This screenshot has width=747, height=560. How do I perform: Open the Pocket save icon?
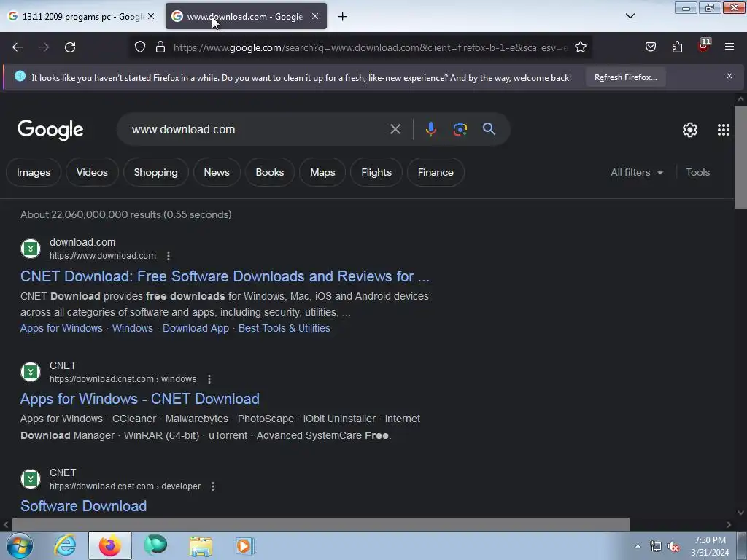click(x=650, y=47)
